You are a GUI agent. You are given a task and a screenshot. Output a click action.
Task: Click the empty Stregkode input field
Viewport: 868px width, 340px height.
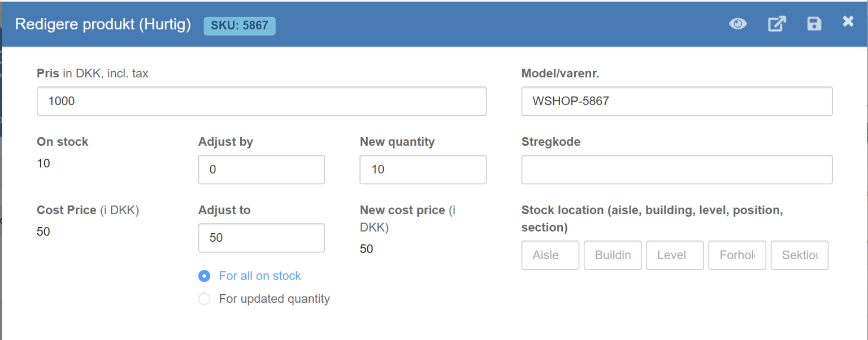point(677,169)
